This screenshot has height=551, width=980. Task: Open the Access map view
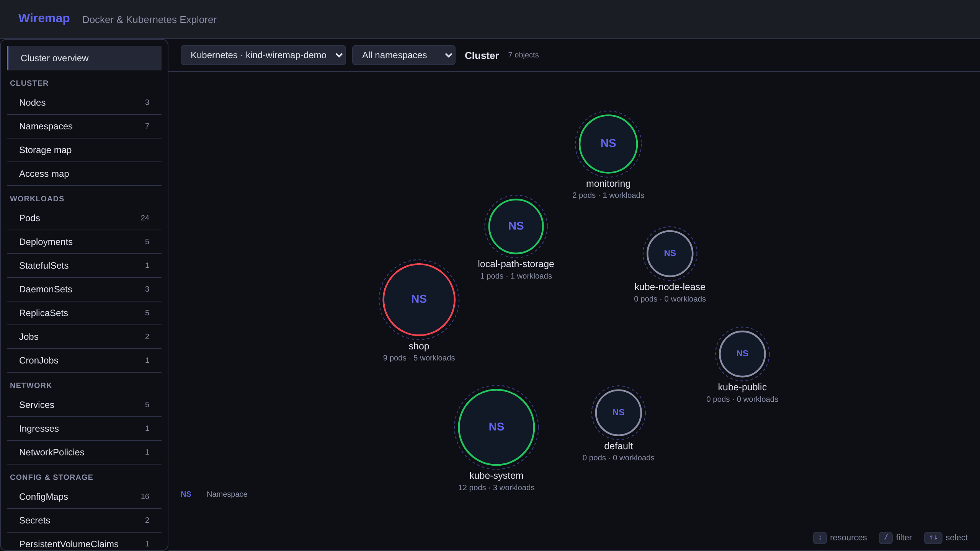point(84,174)
